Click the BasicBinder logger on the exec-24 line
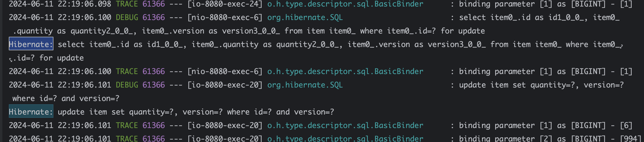 click(x=345, y=4)
